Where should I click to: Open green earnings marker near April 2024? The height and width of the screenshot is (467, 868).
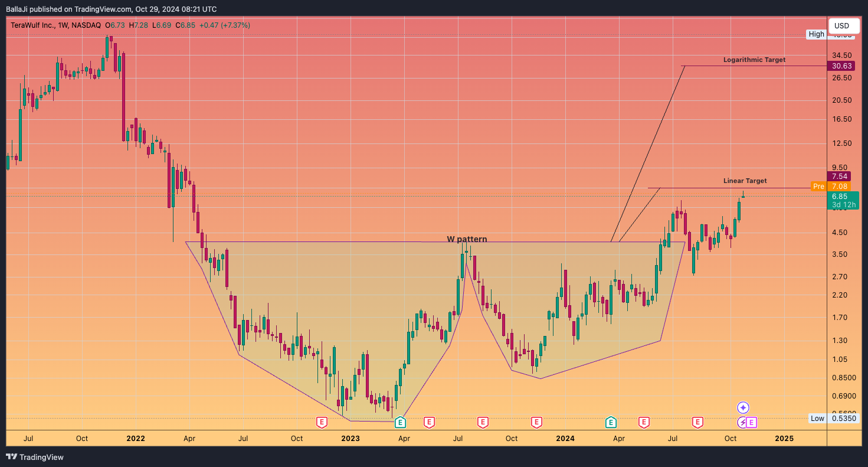(x=611, y=422)
